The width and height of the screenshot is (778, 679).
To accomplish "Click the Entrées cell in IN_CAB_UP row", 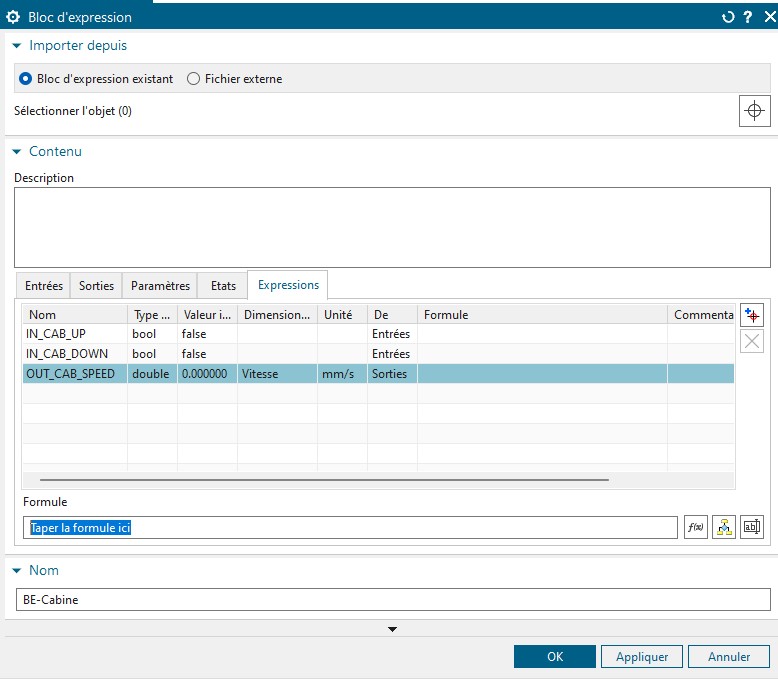I will click(x=392, y=334).
